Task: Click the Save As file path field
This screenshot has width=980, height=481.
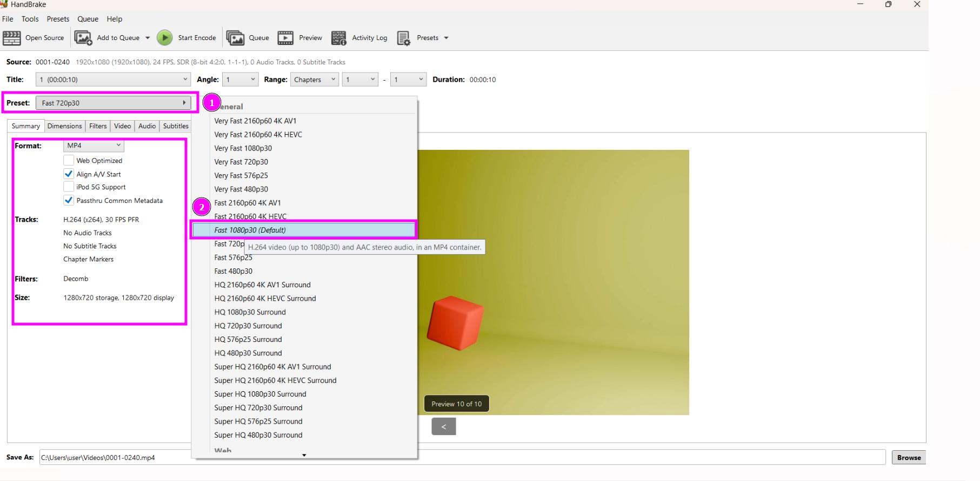Action: (x=464, y=457)
